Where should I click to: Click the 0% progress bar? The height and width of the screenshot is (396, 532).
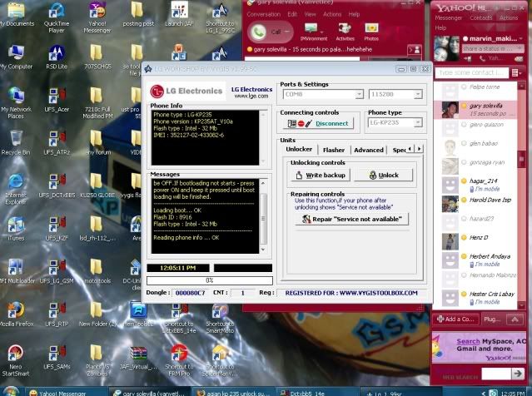pyautogui.click(x=209, y=280)
